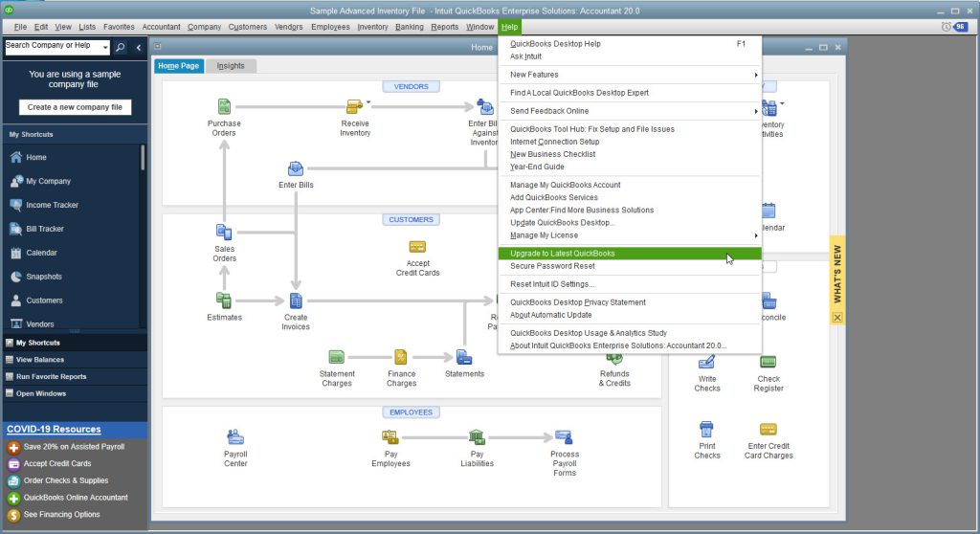Viewport: 980px width, 534px height.
Task: Choose Secure Password Reset
Action: [630, 266]
